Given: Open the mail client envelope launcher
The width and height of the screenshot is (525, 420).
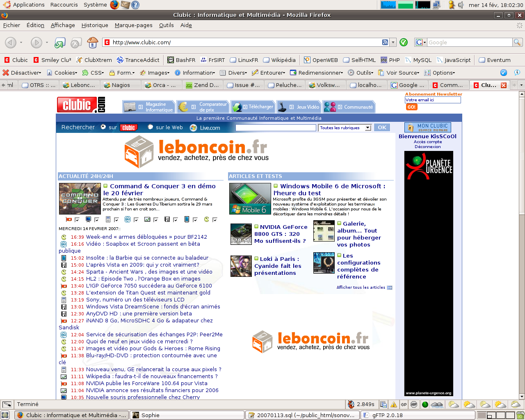Looking at the screenshot, I should (x=125, y=5).
